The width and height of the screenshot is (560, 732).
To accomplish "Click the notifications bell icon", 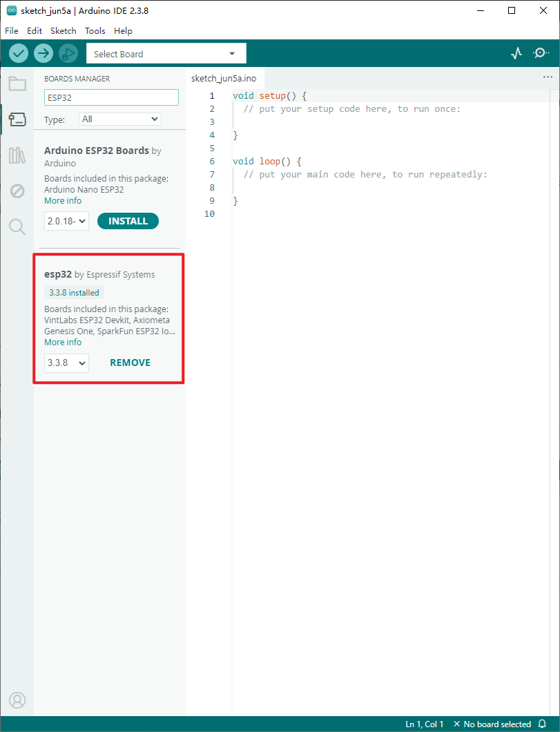I will coord(542,724).
